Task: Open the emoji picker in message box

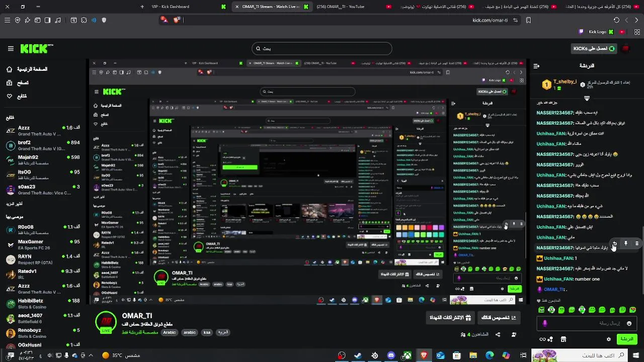Action: [x=629, y=323]
